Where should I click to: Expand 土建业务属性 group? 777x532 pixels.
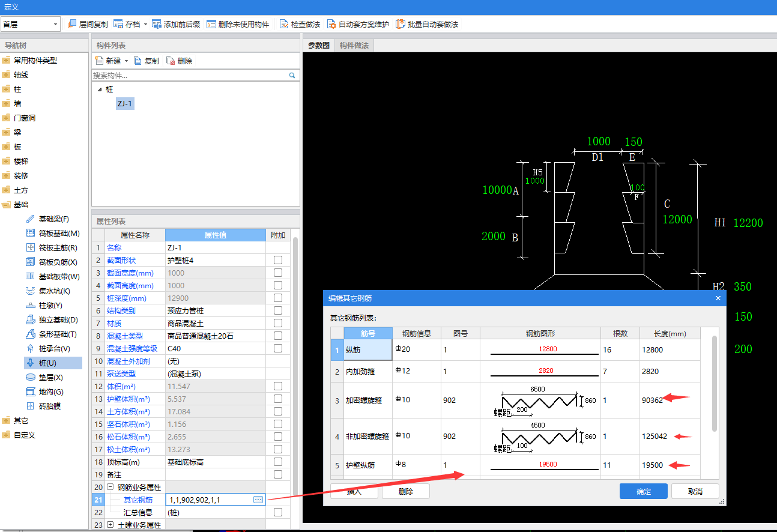(110, 525)
